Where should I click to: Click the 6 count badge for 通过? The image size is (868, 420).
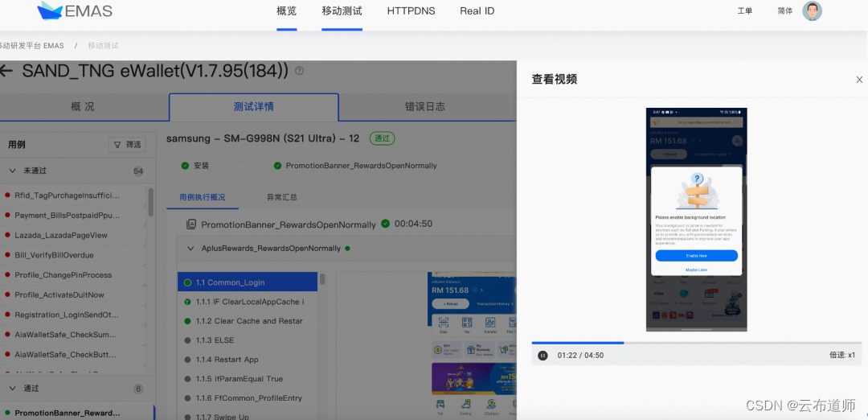tap(138, 389)
